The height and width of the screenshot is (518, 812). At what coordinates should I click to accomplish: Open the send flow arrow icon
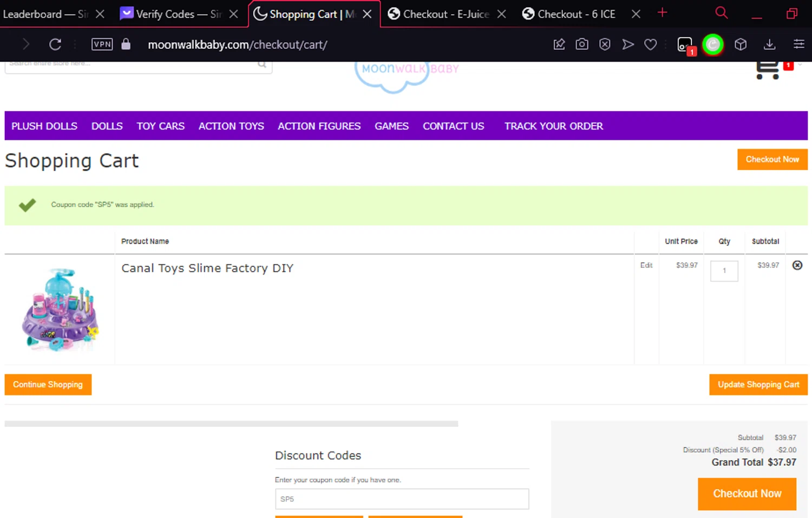coord(628,44)
